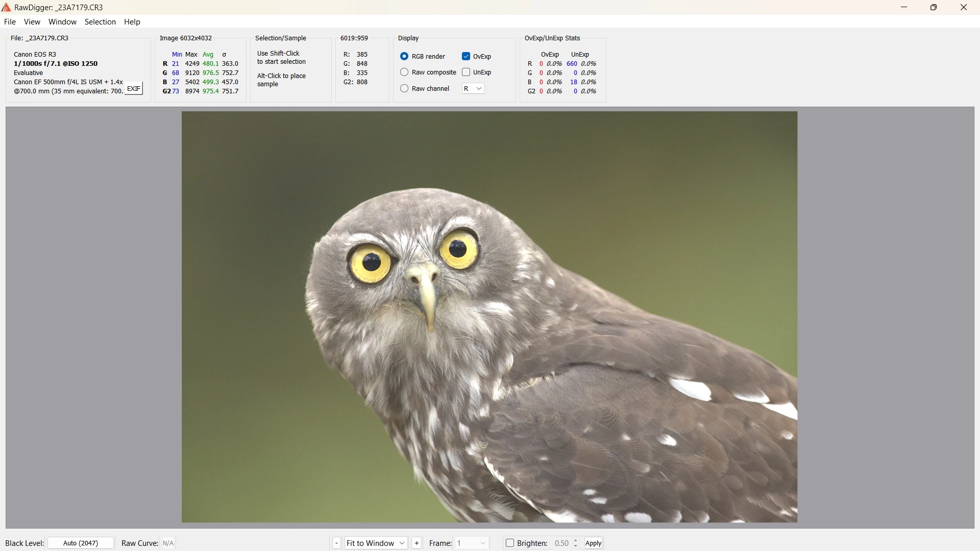Click the EXIF button
980x551 pixels.
[x=134, y=89]
